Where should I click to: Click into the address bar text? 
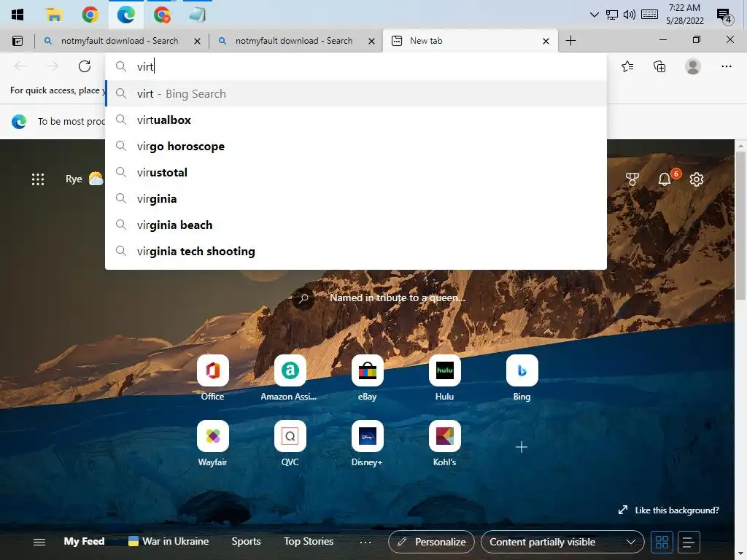[355, 66]
